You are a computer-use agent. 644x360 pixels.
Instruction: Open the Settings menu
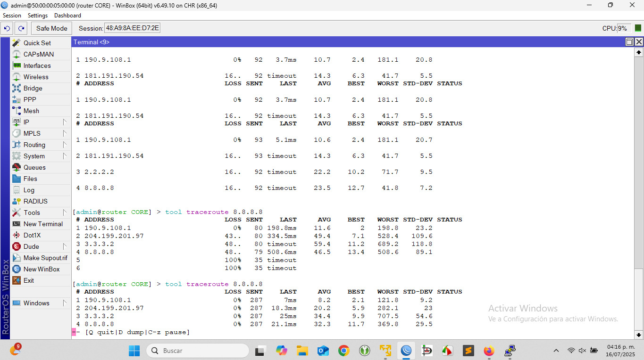tap(38, 16)
